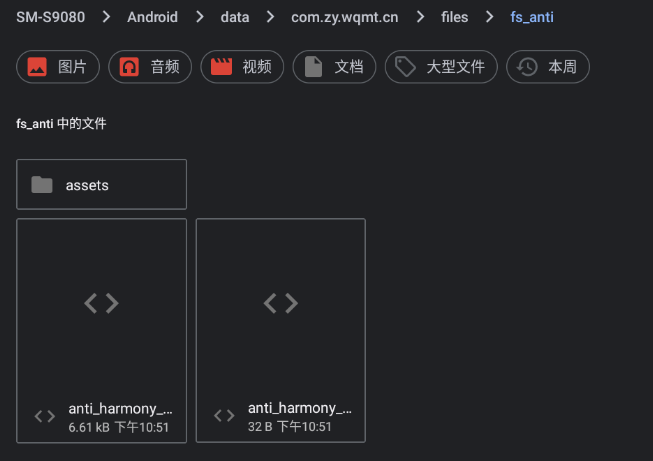The width and height of the screenshot is (653, 461).
Task: Click the audio filter icon
Action: pyautogui.click(x=129, y=67)
